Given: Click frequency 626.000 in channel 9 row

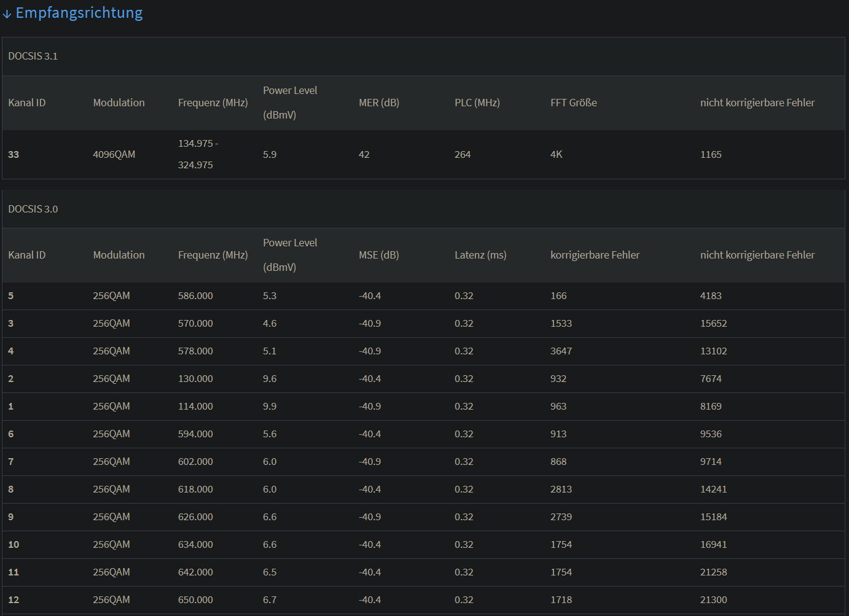Looking at the screenshot, I should click(x=195, y=517).
